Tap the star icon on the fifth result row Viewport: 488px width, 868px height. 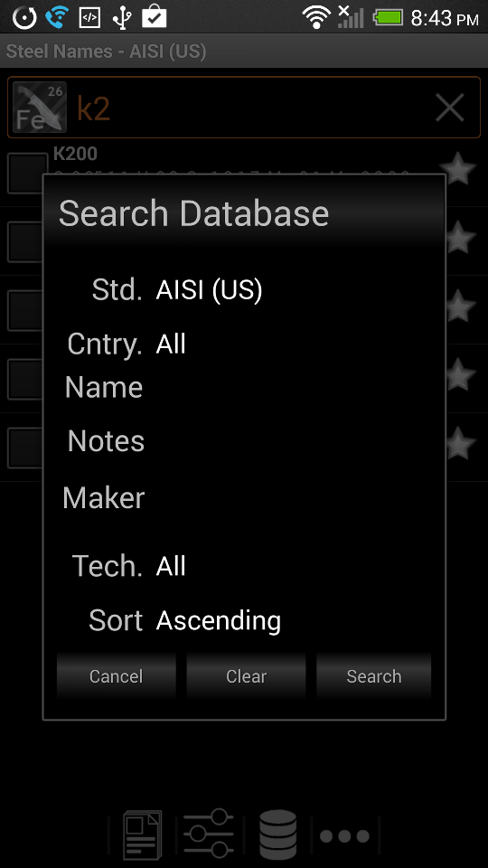click(460, 444)
